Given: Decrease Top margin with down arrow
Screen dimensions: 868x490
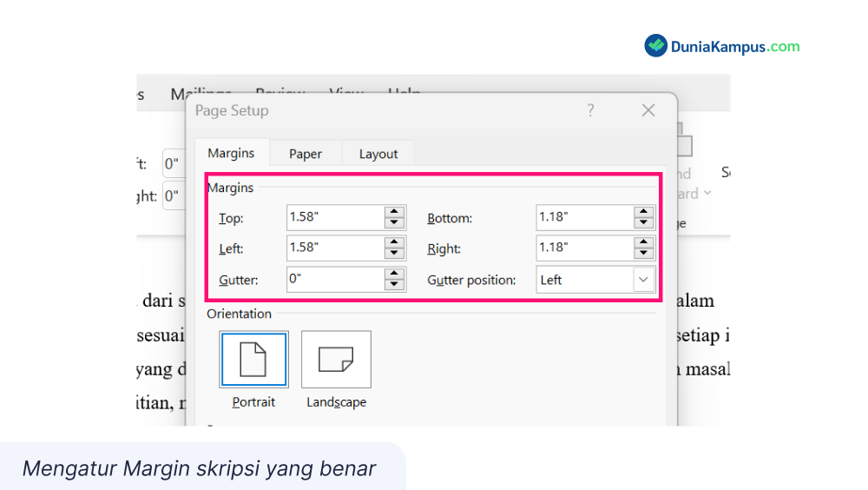Looking at the screenshot, I should [x=394, y=222].
